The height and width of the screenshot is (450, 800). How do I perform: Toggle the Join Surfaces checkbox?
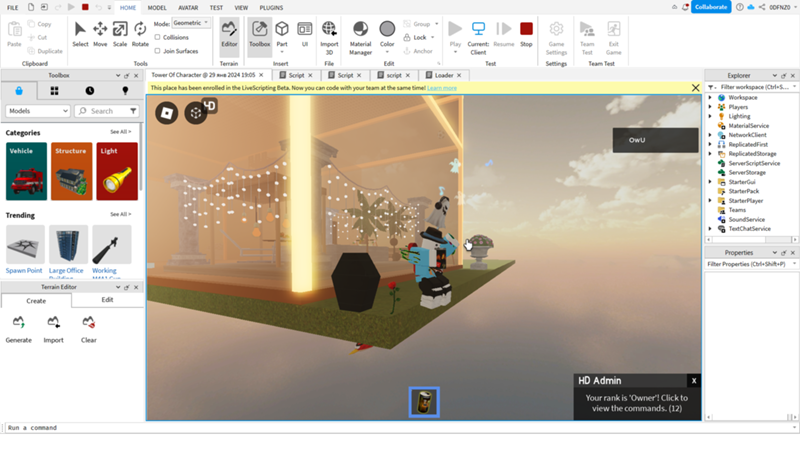pyautogui.click(x=156, y=50)
